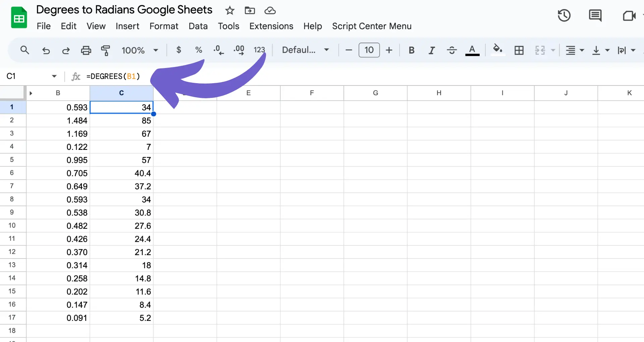Select cell containing 0.314
This screenshot has height=342, width=644.
pos(58,265)
